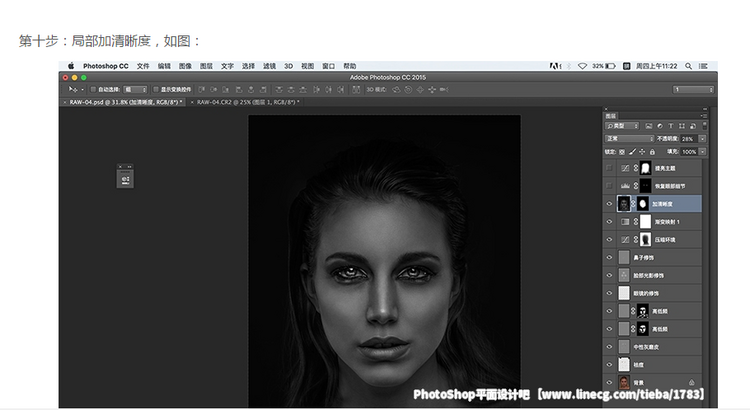Open the layer blend mode dropdown 正常

pos(630,138)
